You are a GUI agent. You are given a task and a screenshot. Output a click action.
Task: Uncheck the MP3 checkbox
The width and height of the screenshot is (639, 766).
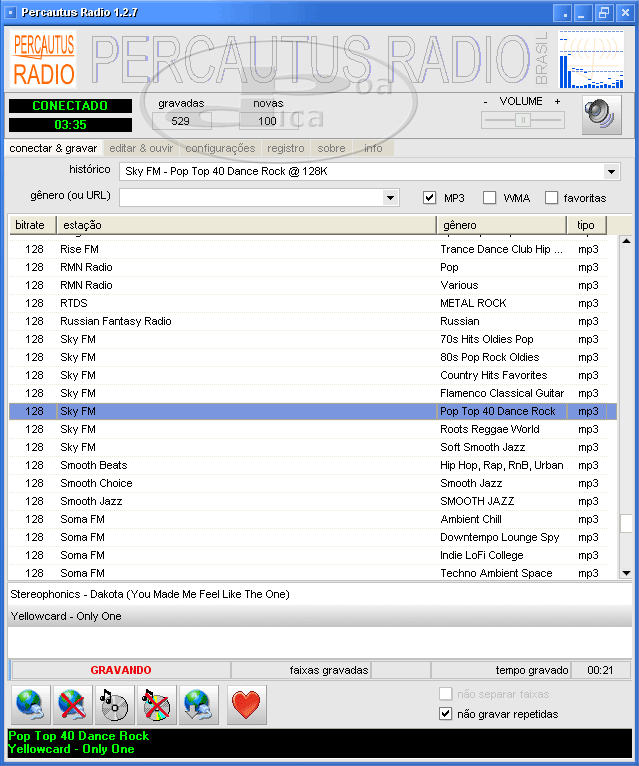pyautogui.click(x=430, y=198)
